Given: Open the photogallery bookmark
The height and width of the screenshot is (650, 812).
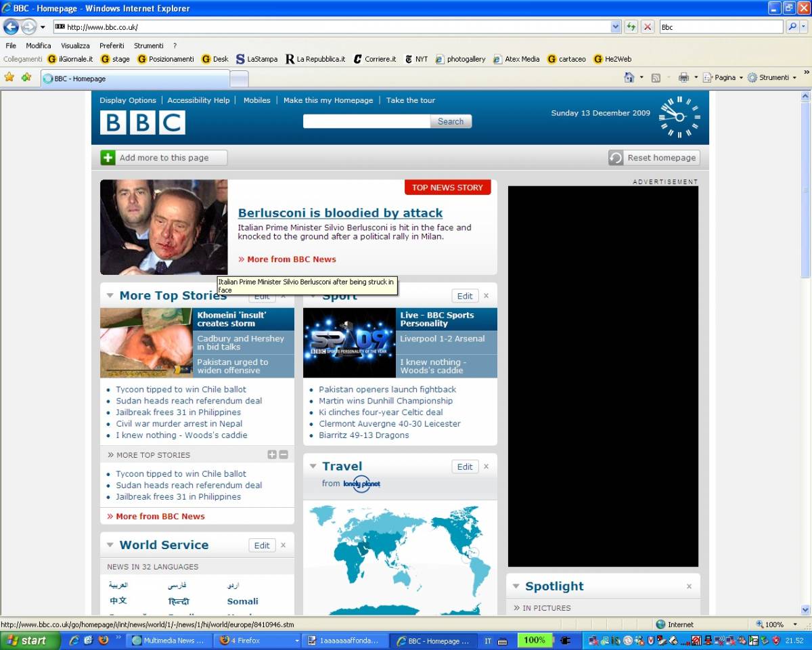Looking at the screenshot, I should (x=461, y=59).
